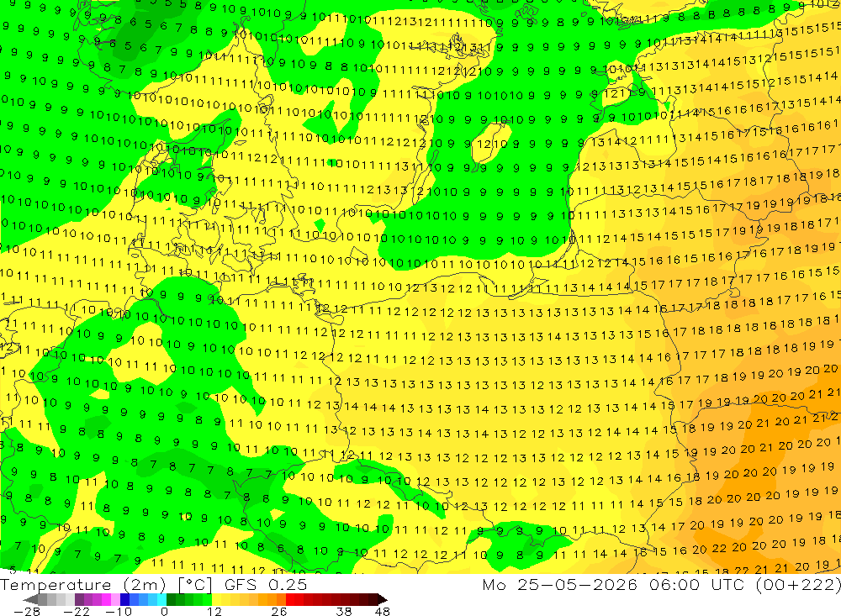Click the '-10' legend scale value

[x=119, y=612]
